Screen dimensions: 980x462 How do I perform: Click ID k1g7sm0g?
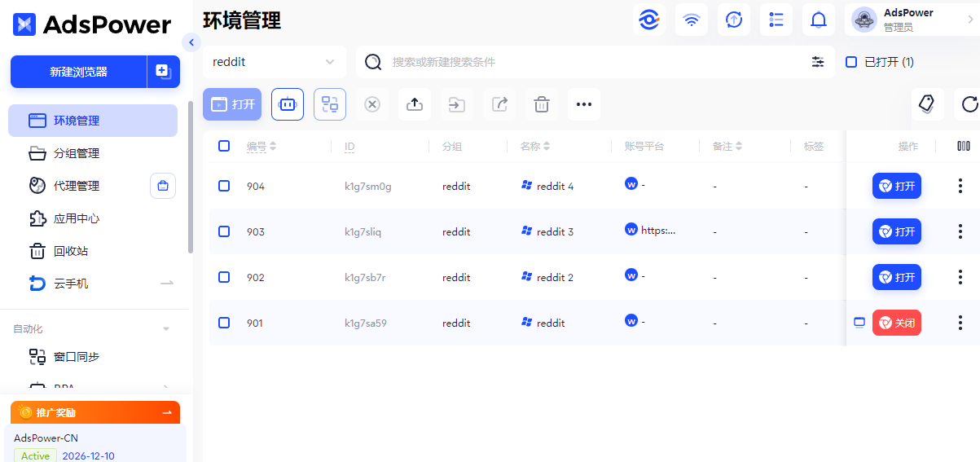coord(368,186)
